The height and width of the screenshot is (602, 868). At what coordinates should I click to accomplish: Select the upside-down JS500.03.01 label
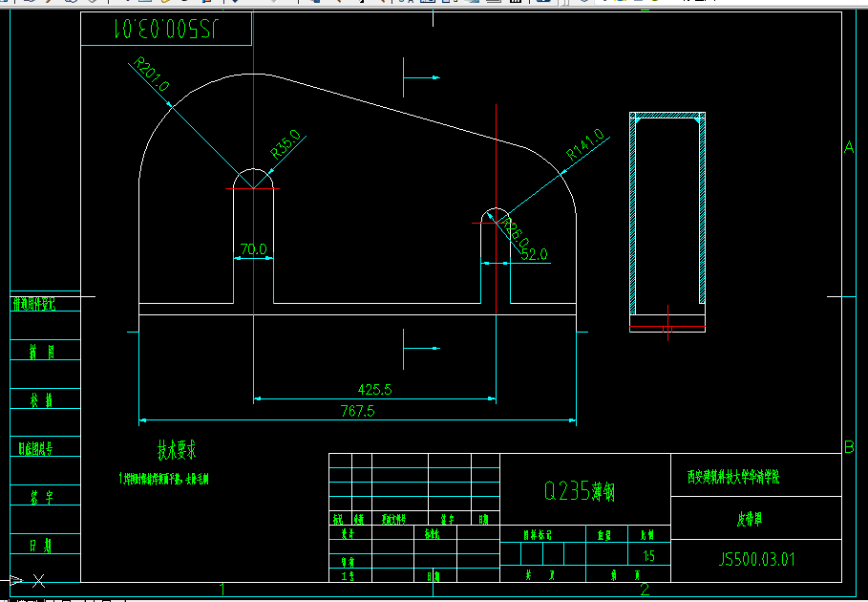click(x=166, y=29)
